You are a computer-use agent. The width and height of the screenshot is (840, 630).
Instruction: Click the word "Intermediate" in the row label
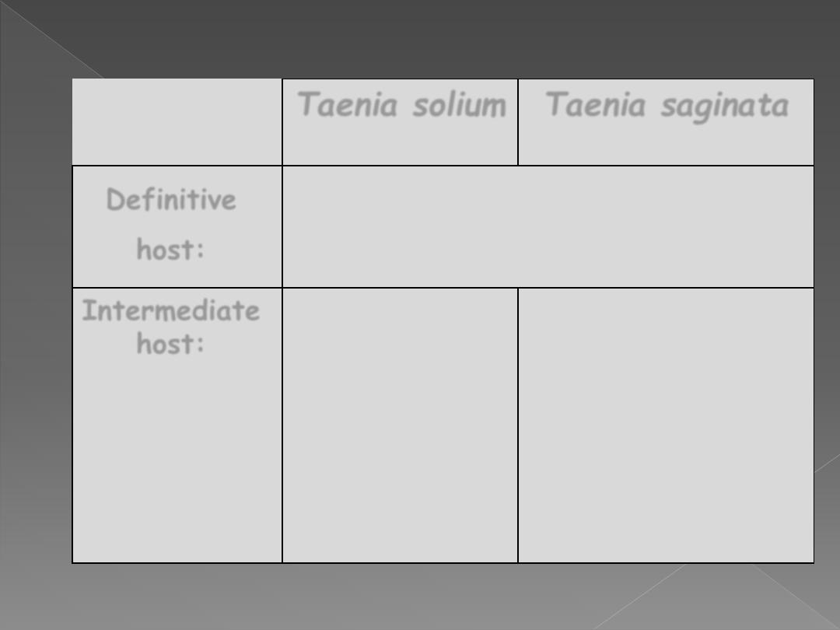171,310
